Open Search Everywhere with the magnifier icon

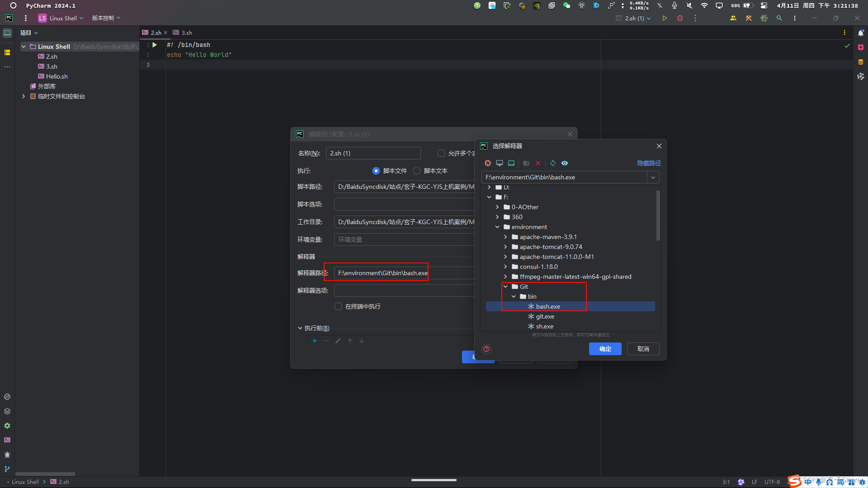(779, 18)
